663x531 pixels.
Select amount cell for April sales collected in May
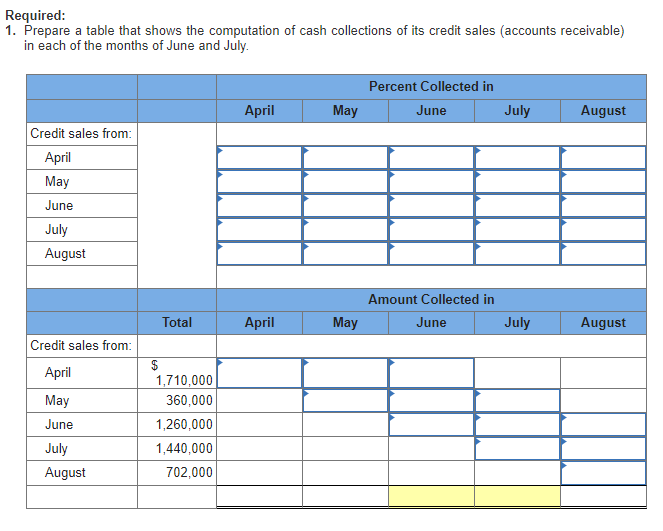(345, 373)
